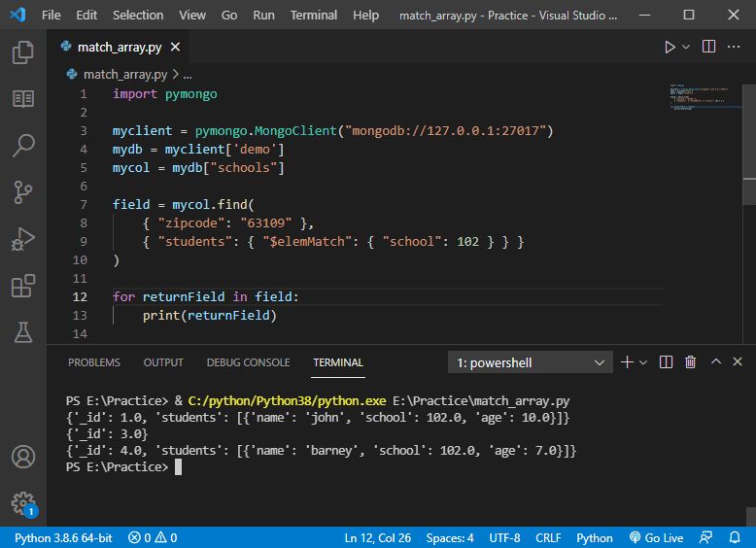Run the Python file with play button
756x548 pixels.
point(670,47)
